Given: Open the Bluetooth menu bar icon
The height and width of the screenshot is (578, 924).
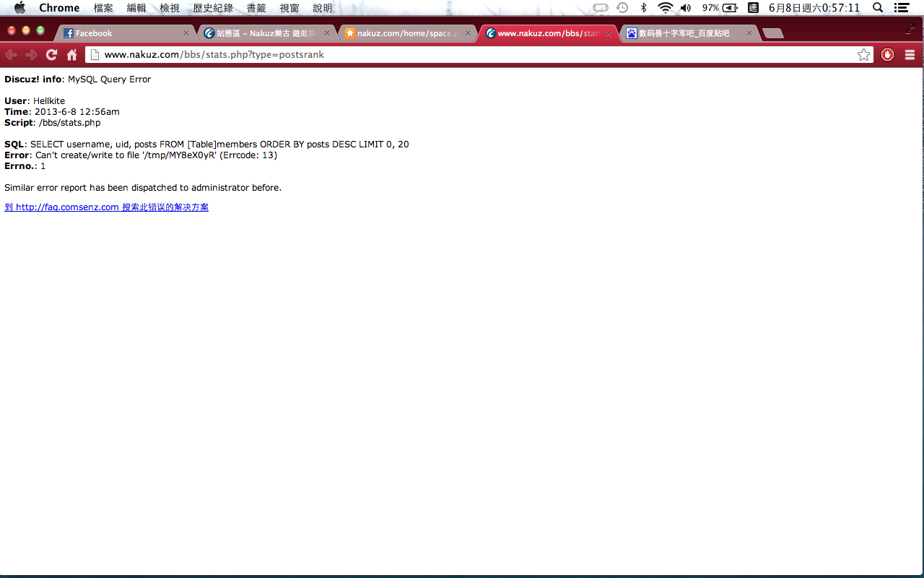Looking at the screenshot, I should click(x=643, y=8).
